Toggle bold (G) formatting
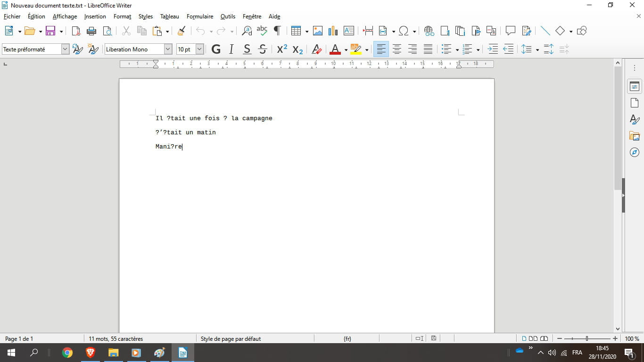The height and width of the screenshot is (362, 644). pos(216,49)
